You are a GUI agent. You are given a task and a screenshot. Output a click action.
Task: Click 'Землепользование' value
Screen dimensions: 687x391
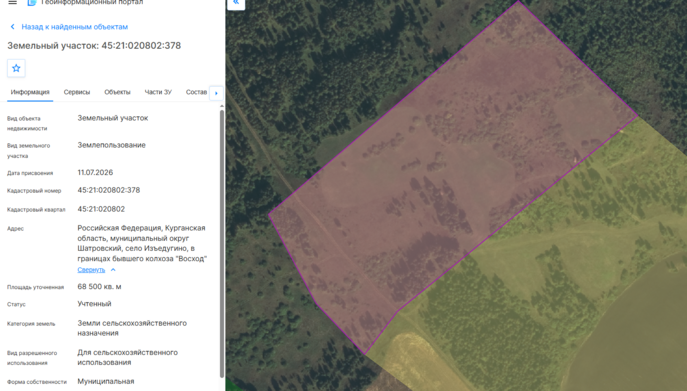(111, 145)
